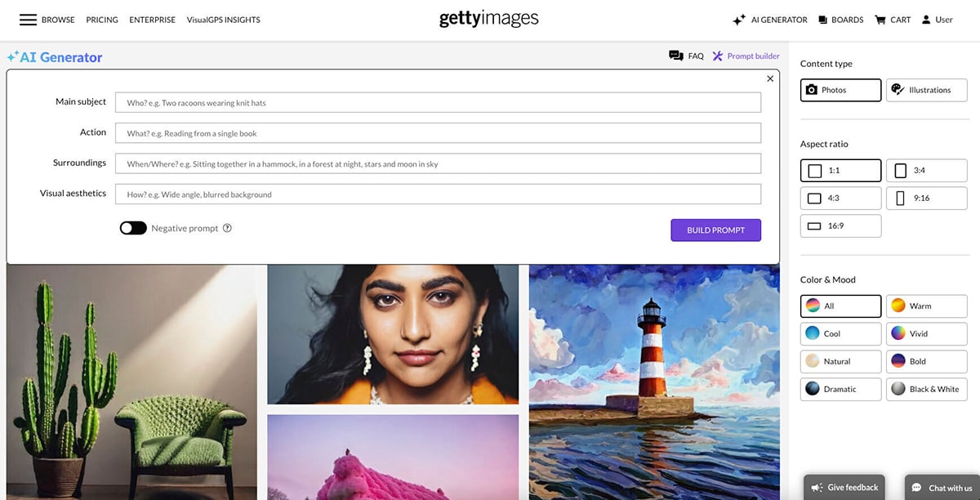Open the BROWSE menu

[58, 19]
